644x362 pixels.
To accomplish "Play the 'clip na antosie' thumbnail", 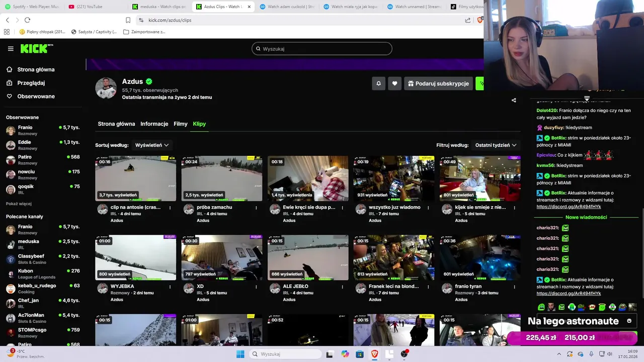I will [136, 178].
